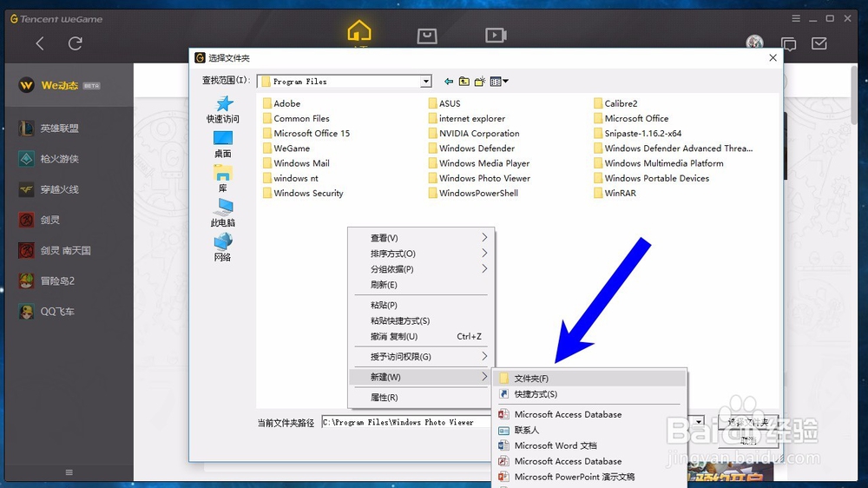Select the Windows Photo Viewer folder
Viewport: 868px width, 488px height.
click(479, 178)
